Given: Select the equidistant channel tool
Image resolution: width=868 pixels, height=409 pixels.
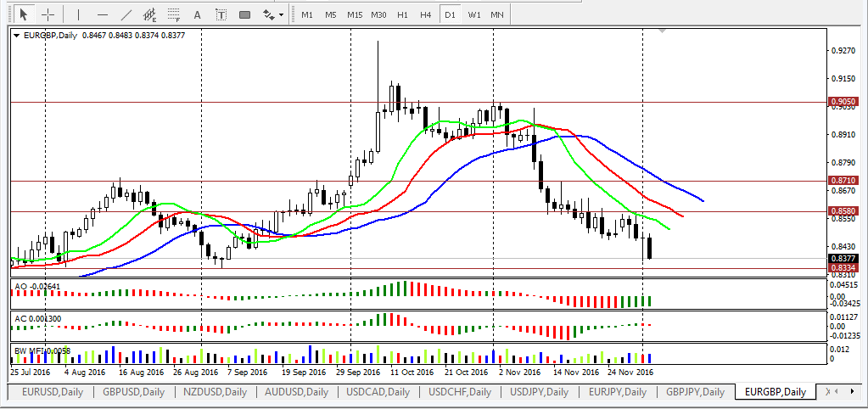Looking at the screenshot, I should 149,15.
